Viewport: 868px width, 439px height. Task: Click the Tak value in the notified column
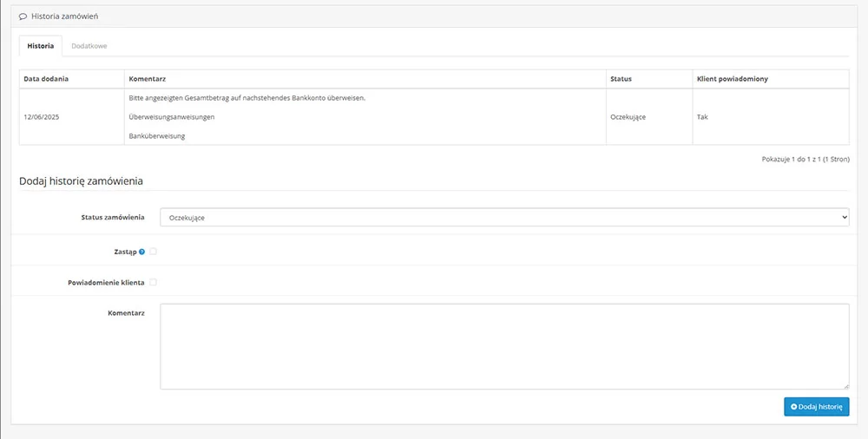[702, 117]
